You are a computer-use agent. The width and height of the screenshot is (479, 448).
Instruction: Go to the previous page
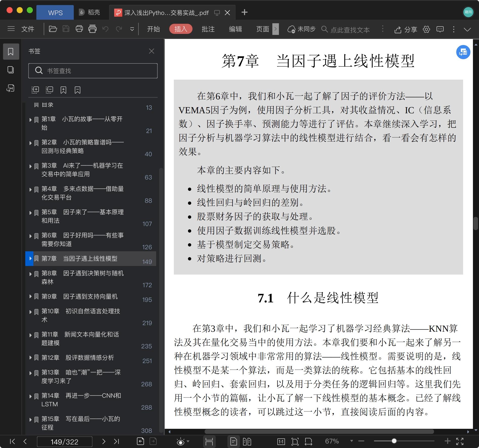pyautogui.click(x=25, y=441)
